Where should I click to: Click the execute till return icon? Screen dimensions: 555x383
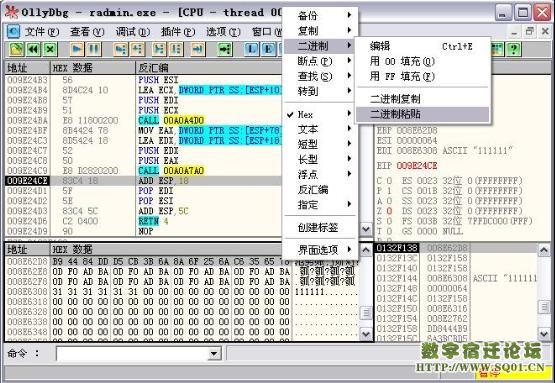click(x=198, y=49)
